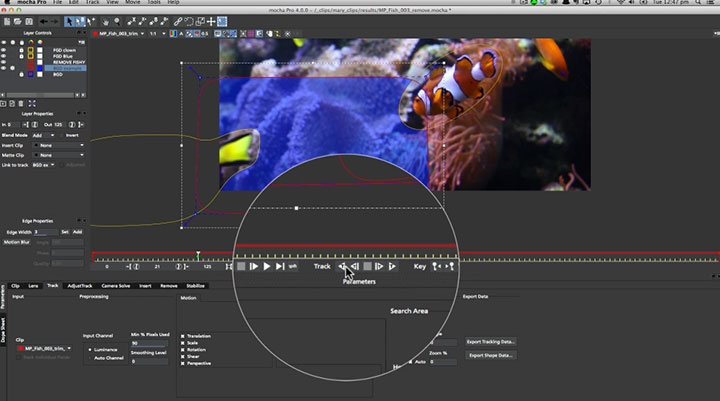Click Export Shape Data button
This screenshot has height=401, width=720.
[x=490, y=355]
